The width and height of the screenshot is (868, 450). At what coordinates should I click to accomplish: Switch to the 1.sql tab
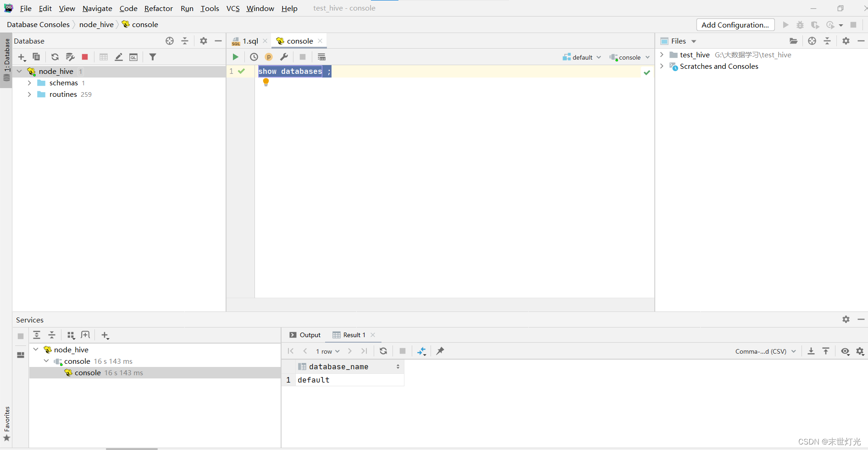tap(250, 41)
